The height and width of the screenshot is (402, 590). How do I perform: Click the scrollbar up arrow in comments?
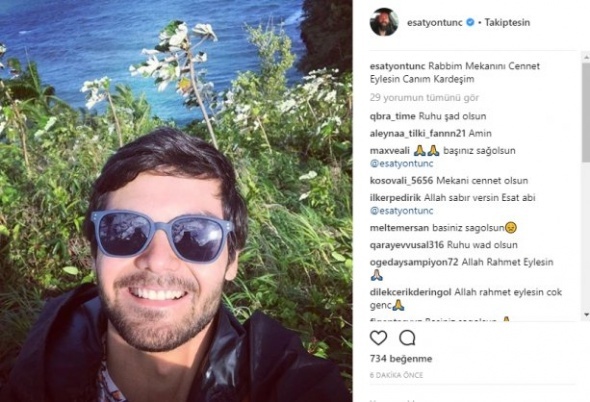(x=586, y=57)
